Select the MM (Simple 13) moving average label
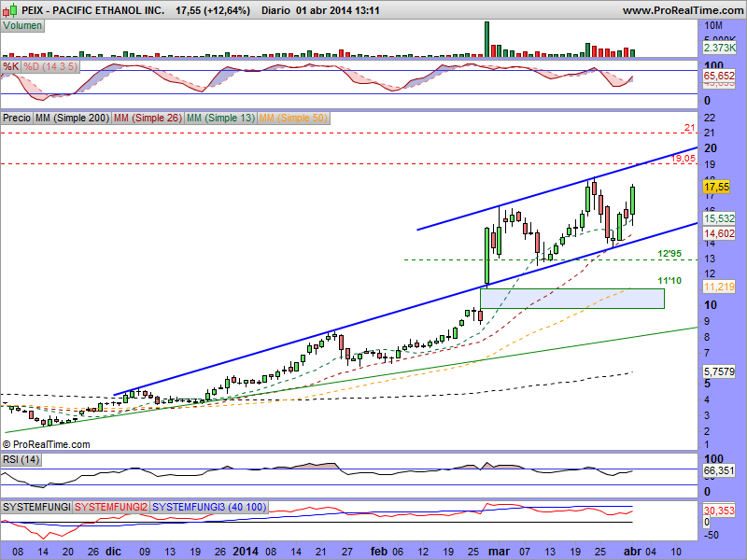Image resolution: width=747 pixels, height=560 pixels. [x=220, y=118]
